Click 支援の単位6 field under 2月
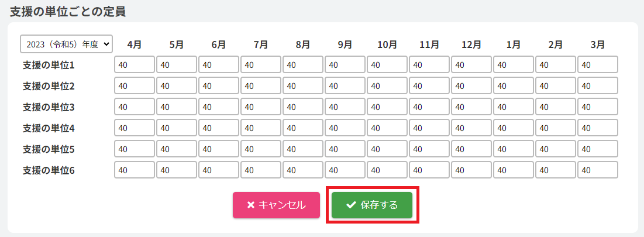Image resolution: width=644 pixels, height=237 pixels. tap(556, 170)
